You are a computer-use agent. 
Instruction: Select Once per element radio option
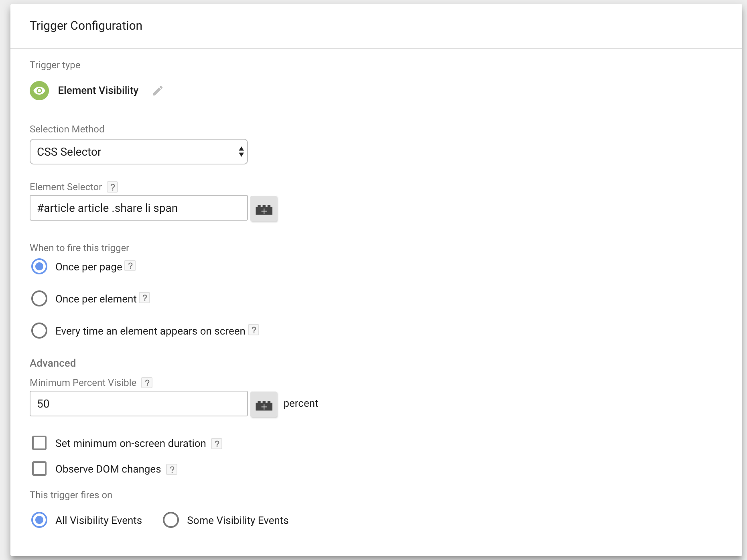(x=39, y=299)
